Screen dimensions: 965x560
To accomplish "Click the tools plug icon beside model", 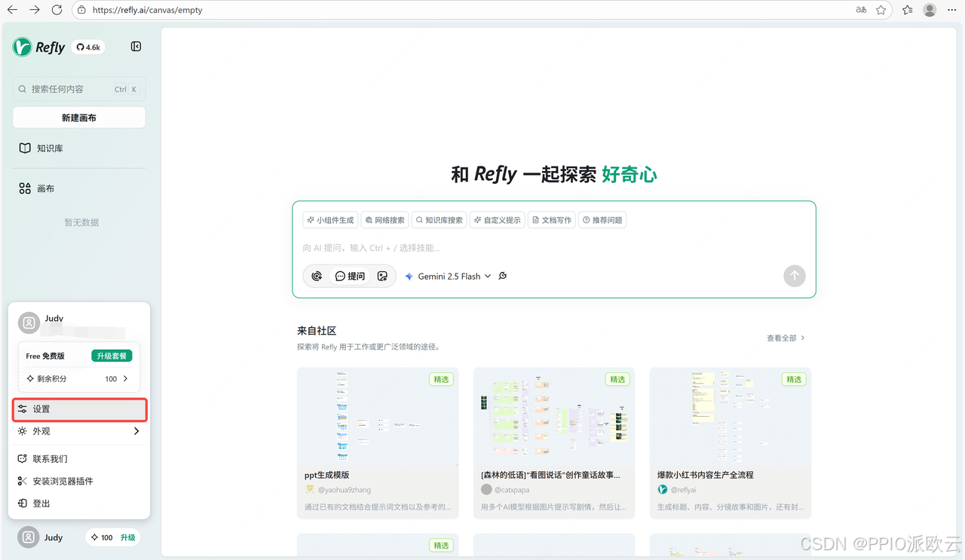I will pyautogui.click(x=503, y=276).
